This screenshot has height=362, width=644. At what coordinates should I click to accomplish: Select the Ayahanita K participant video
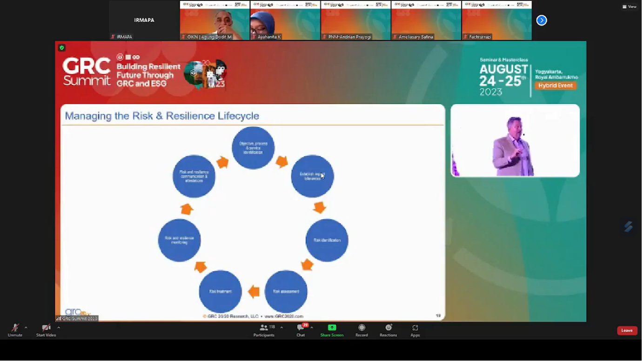point(285,20)
